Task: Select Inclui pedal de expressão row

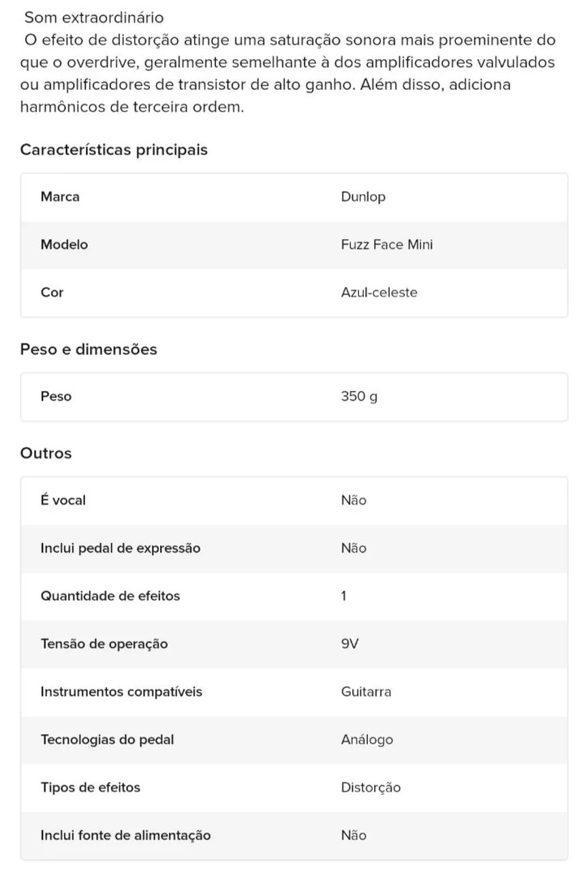Action: pos(294,548)
